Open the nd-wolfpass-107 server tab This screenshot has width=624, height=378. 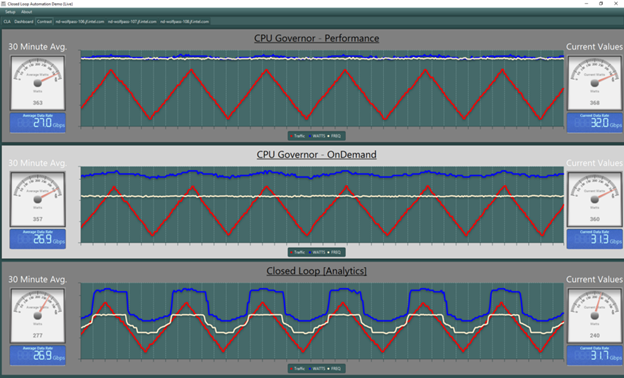132,21
